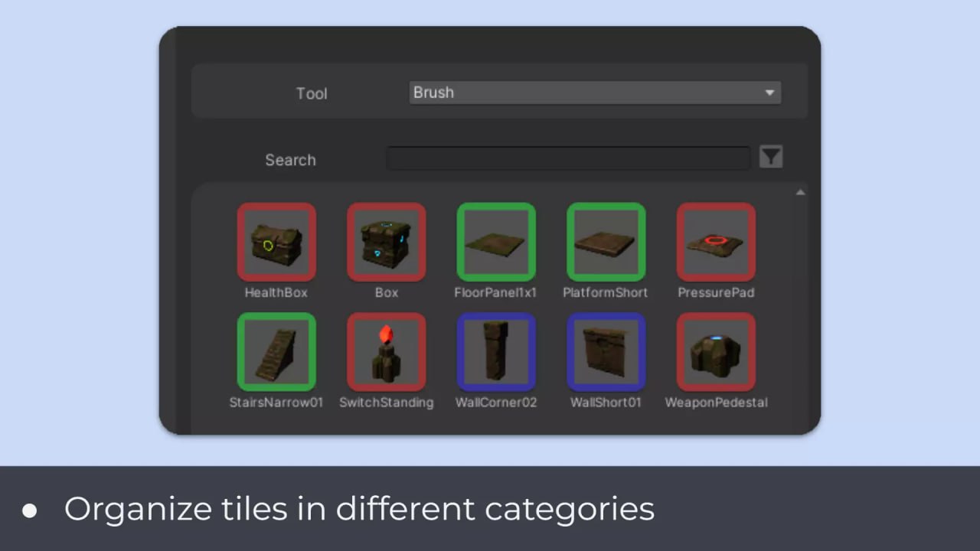Click inside the Search text field
The height and width of the screenshot is (551, 980).
(x=568, y=157)
